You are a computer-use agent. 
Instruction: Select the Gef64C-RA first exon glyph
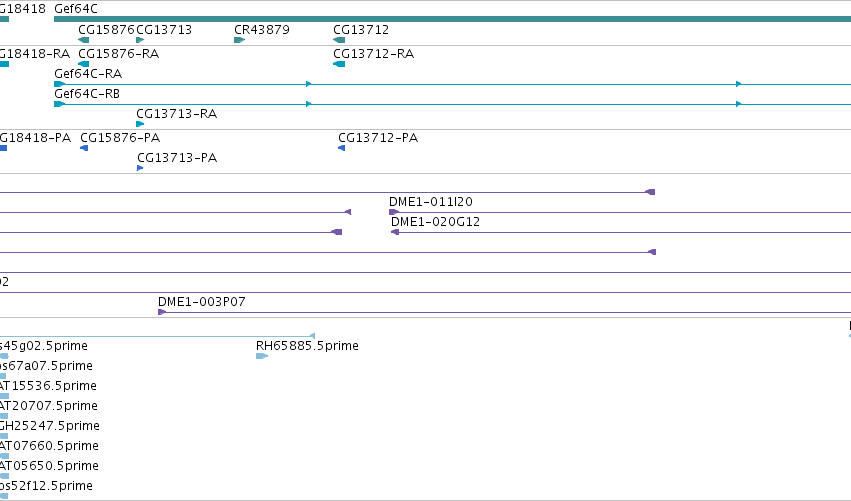(x=60, y=84)
